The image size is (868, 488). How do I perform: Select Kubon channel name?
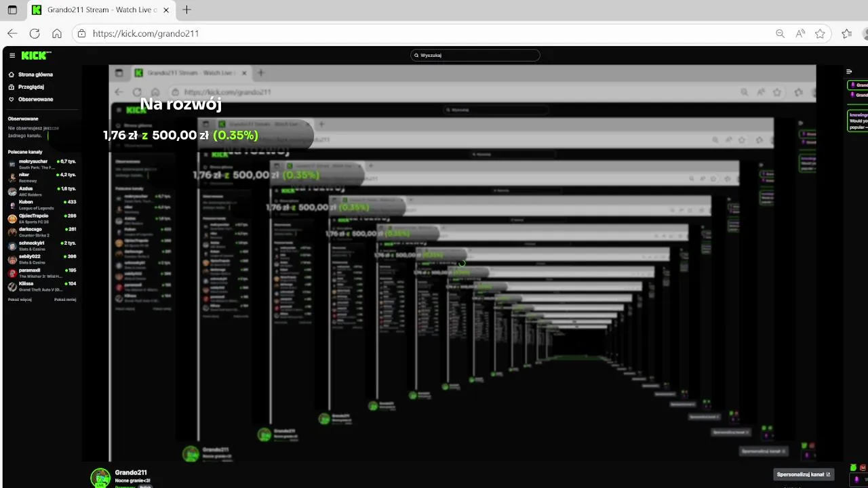point(26,202)
